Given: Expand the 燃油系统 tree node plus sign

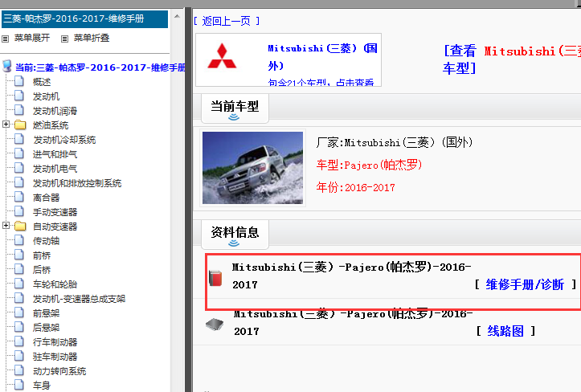Looking at the screenshot, I should (6, 125).
